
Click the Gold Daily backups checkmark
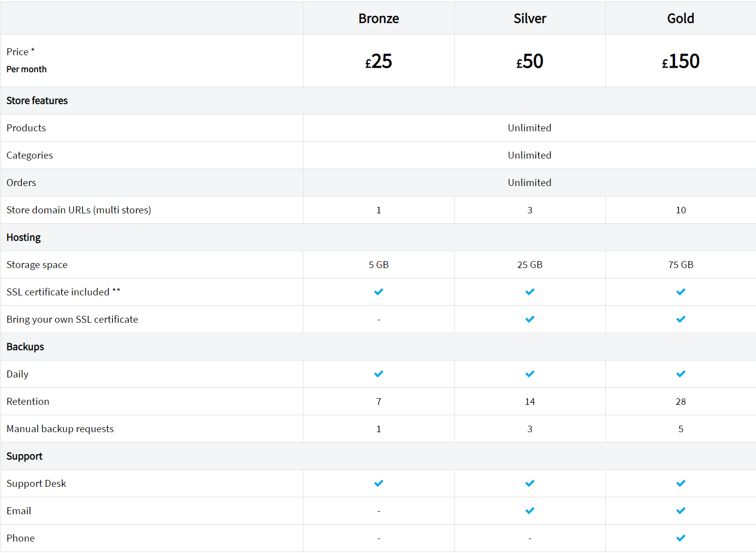coord(680,374)
